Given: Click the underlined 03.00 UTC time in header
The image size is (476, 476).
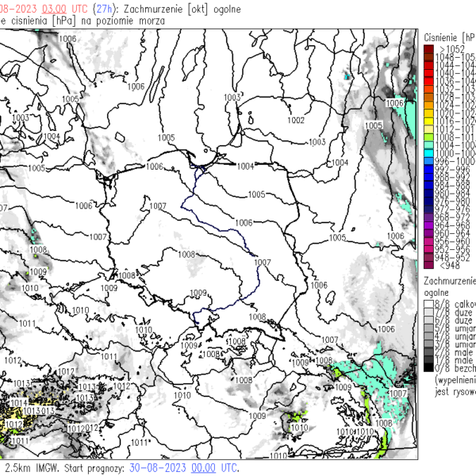Looking at the screenshot, I should pyautogui.click(x=53, y=7).
